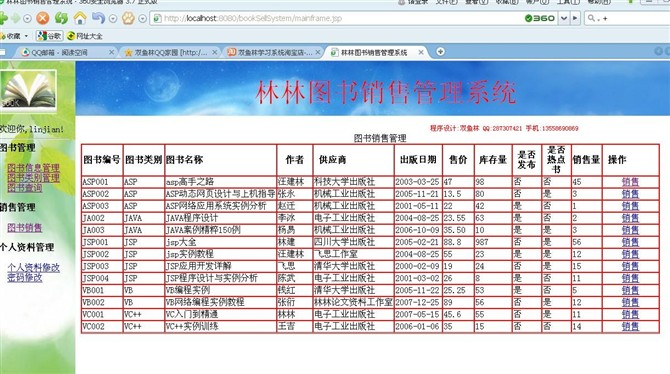
Task: Select cell VC入门到精通
Action: [x=220, y=314]
